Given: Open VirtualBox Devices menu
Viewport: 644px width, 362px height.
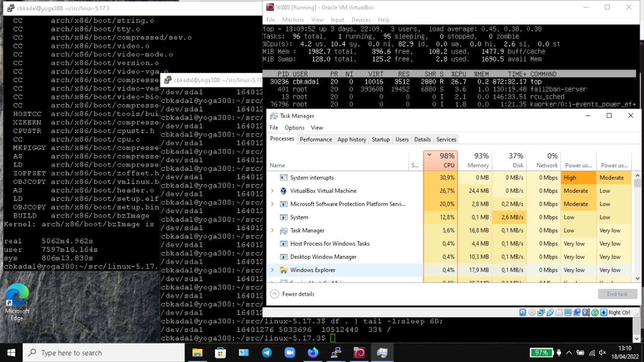Looking at the screenshot, I should click(361, 20).
